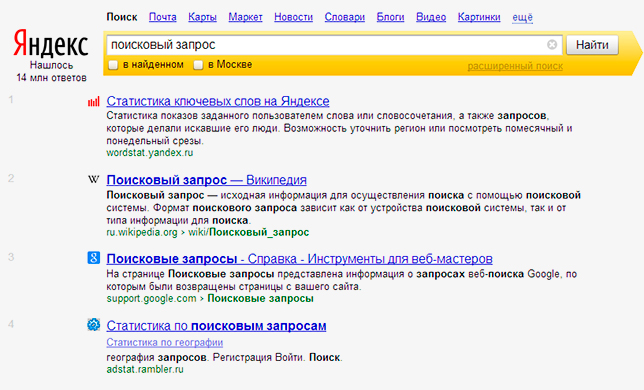This screenshot has height=390, width=644.
Task: Select the Поиск tab
Action: click(122, 17)
